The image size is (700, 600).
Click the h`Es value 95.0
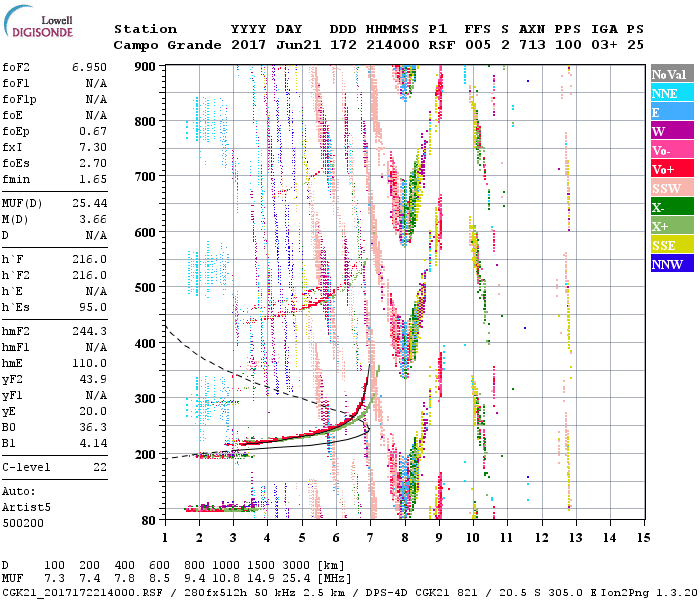coord(93,307)
